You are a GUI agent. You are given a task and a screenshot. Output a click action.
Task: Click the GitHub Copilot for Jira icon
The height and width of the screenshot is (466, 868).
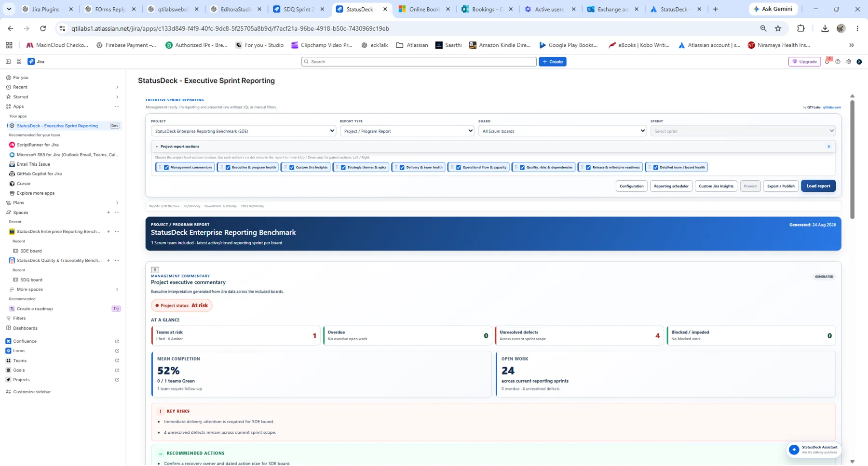coord(12,173)
